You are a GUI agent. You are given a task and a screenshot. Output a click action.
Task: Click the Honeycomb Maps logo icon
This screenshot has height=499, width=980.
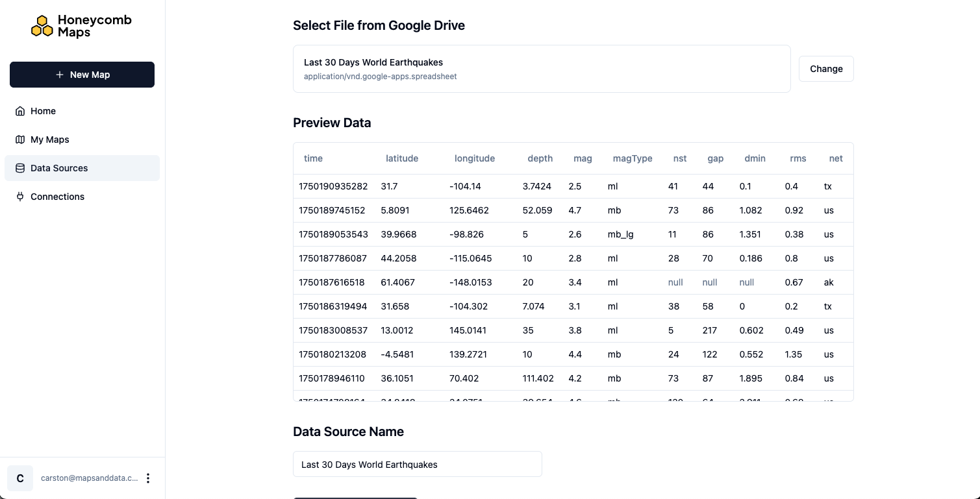(x=43, y=25)
